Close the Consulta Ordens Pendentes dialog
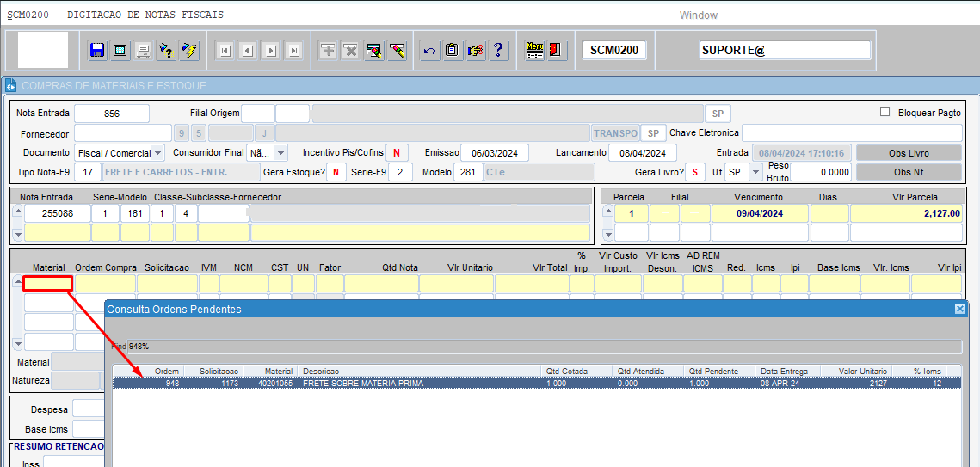This screenshot has width=980, height=467. (959, 309)
